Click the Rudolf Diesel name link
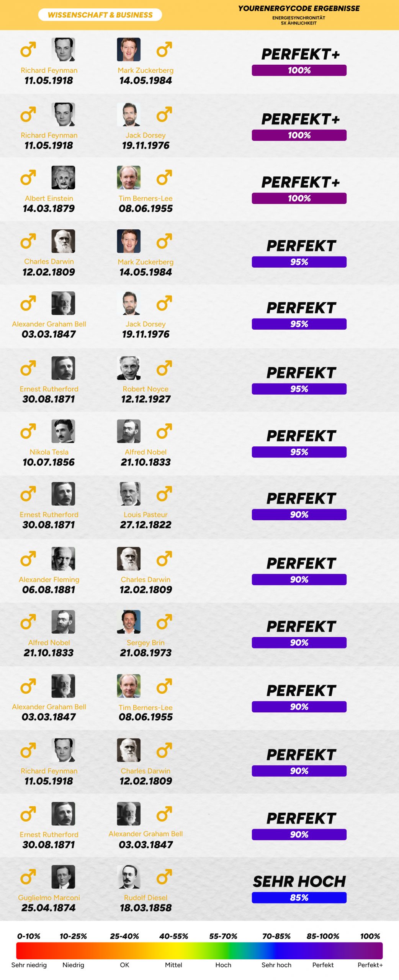Viewport: 399px width, 980px height. 146,897
